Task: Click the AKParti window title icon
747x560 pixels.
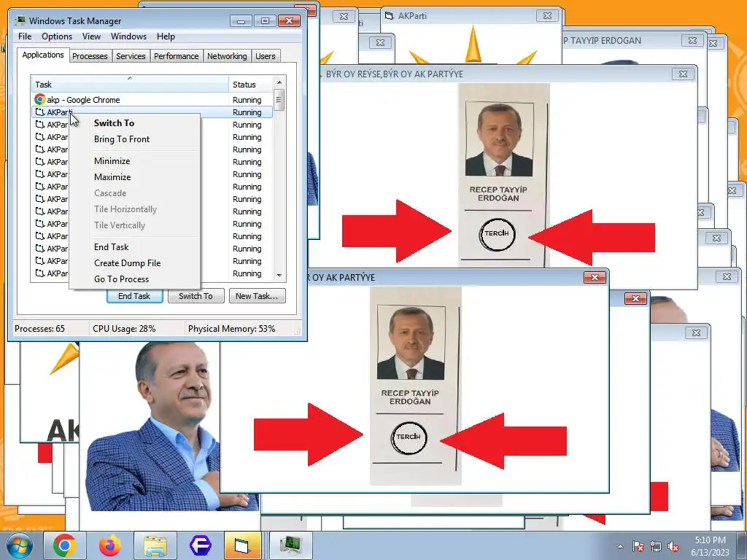Action: coord(390,16)
